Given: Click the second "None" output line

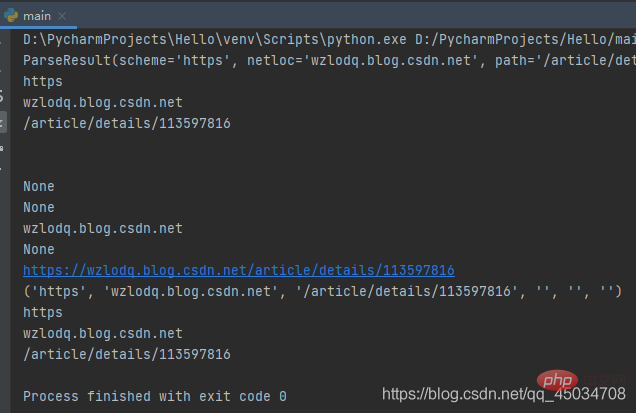Looking at the screenshot, I should click(x=38, y=207).
